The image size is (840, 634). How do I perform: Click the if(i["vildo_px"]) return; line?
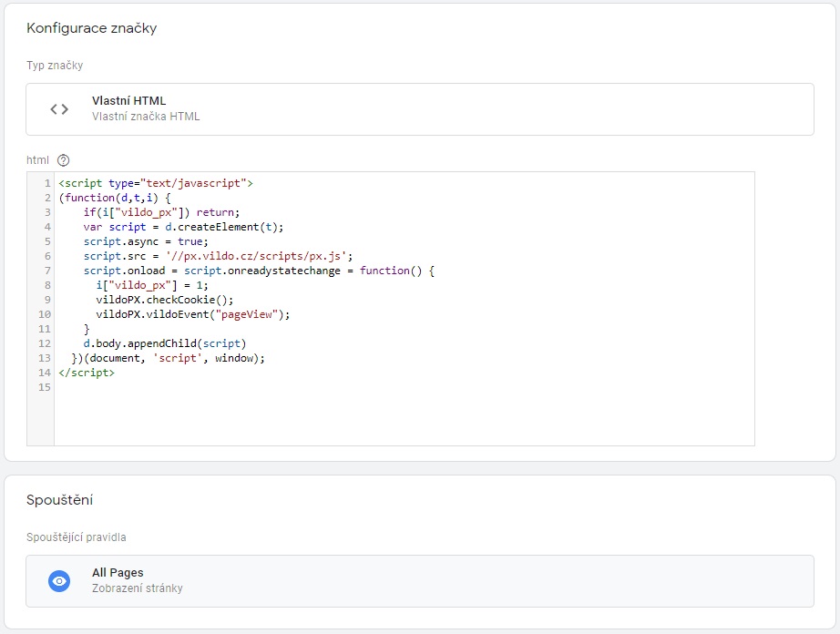[x=161, y=212]
